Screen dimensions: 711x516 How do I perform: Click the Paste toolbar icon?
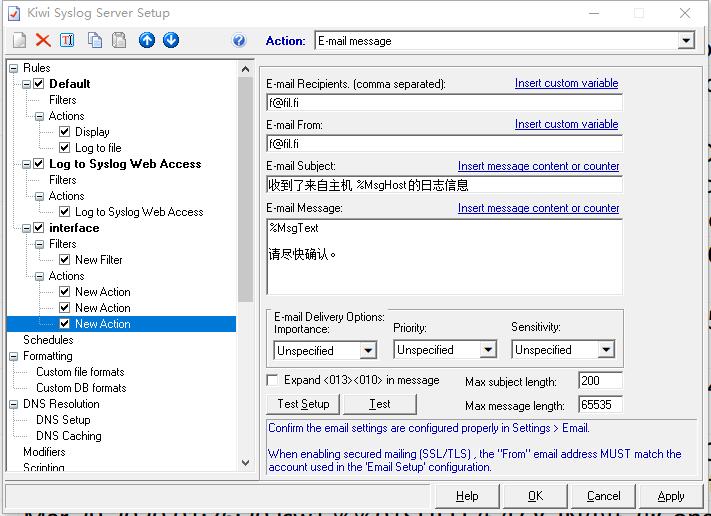(x=119, y=40)
